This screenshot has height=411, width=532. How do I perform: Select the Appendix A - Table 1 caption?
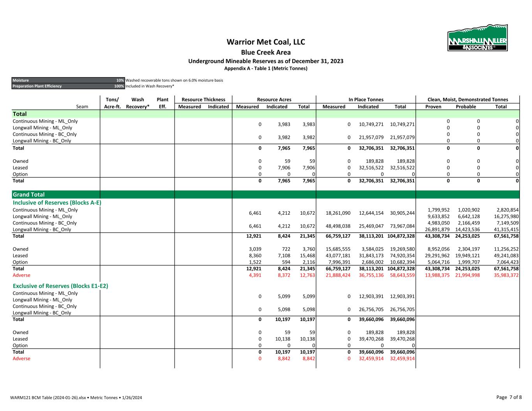coord(266,69)
